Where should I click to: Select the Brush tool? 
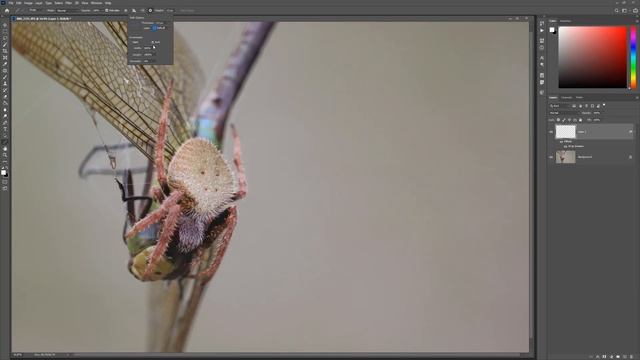[5, 77]
